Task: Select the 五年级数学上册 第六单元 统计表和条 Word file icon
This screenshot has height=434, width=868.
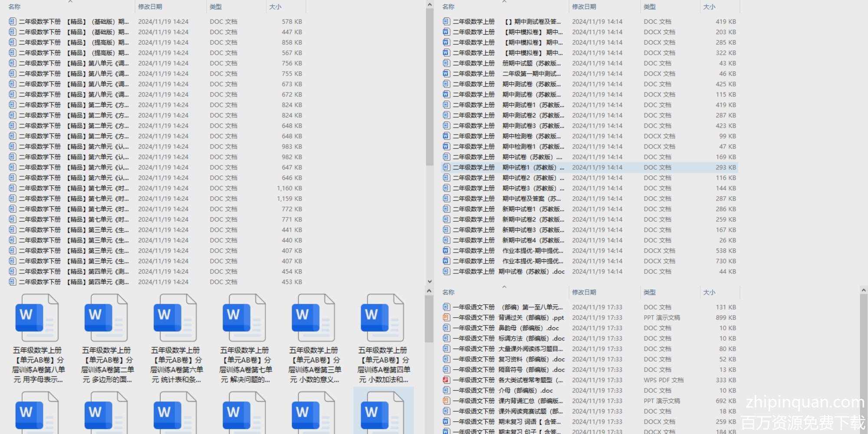Action: pos(175,318)
